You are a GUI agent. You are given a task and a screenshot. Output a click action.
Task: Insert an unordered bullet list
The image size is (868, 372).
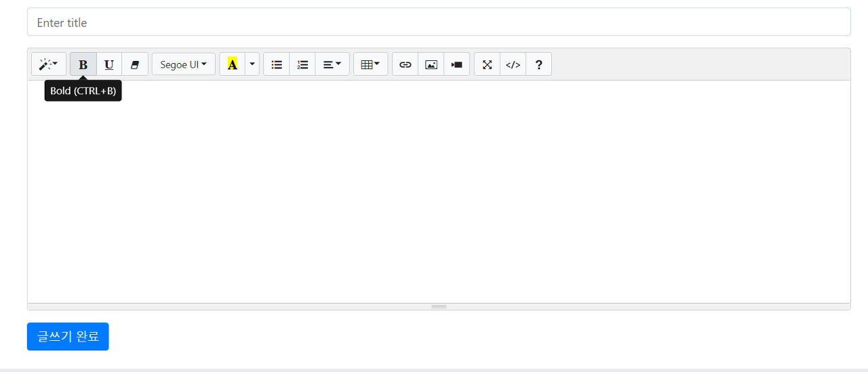coord(277,64)
